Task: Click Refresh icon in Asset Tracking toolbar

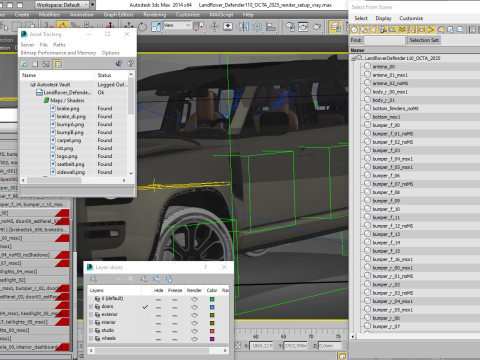Action: [24, 64]
